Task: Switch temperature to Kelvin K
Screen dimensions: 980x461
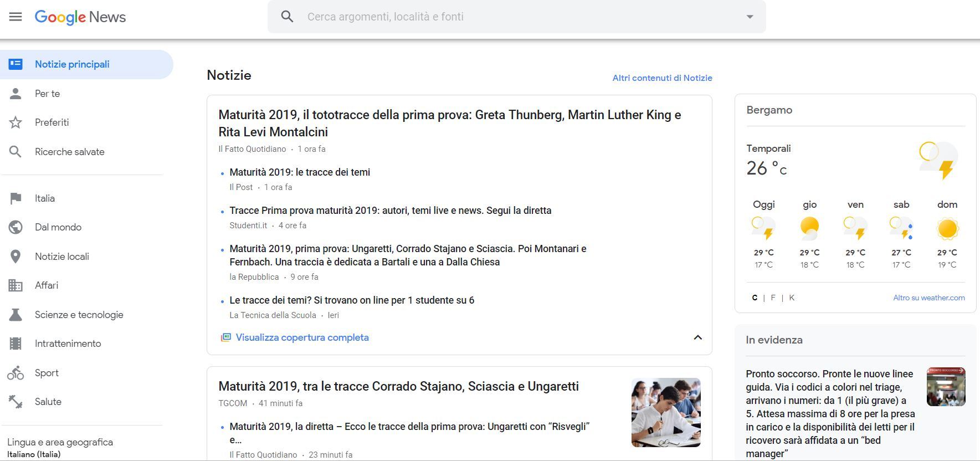Action: 792,298
